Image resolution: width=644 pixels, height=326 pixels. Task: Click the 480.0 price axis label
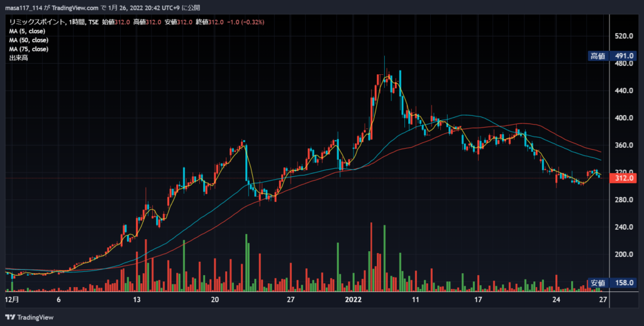[624, 64]
